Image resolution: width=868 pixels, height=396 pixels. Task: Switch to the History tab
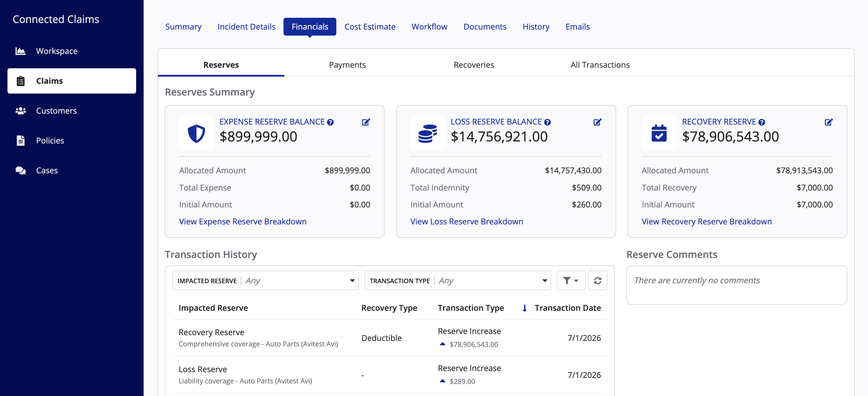(x=536, y=27)
